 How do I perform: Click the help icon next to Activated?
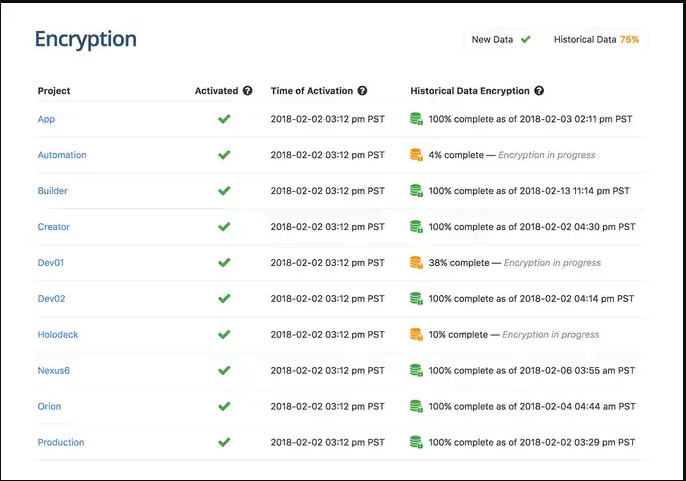tap(247, 91)
